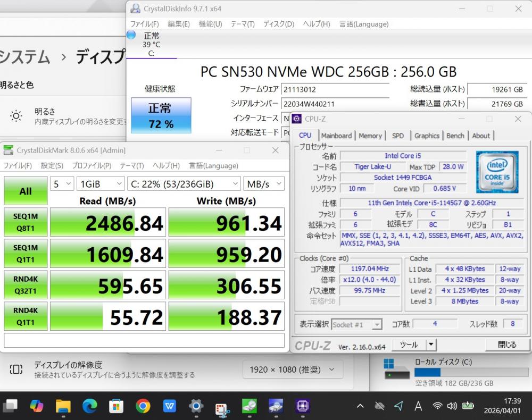Image resolution: width=532 pixels, height=420 pixels.
Task: Expand the display resolution 1920 × 1080 dropdown
Action: tap(293, 369)
